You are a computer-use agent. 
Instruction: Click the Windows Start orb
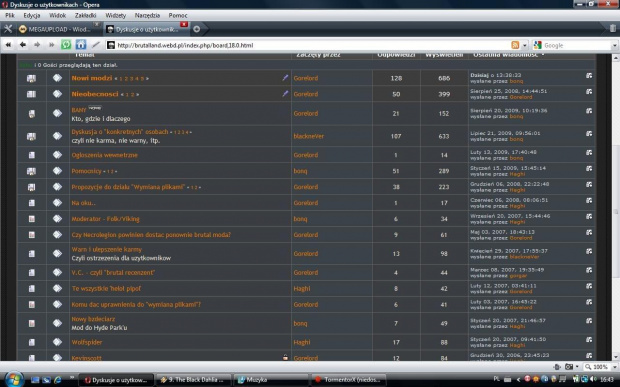click(14, 379)
